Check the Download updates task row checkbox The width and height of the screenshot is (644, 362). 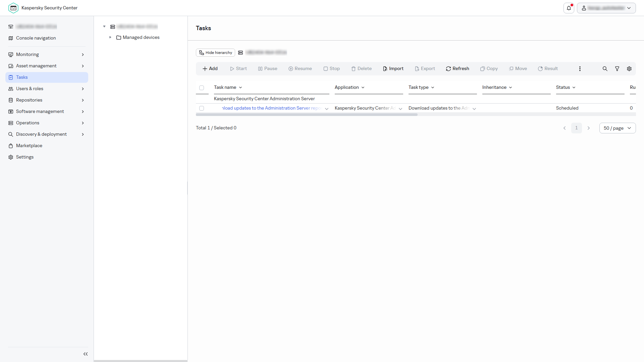(202, 108)
